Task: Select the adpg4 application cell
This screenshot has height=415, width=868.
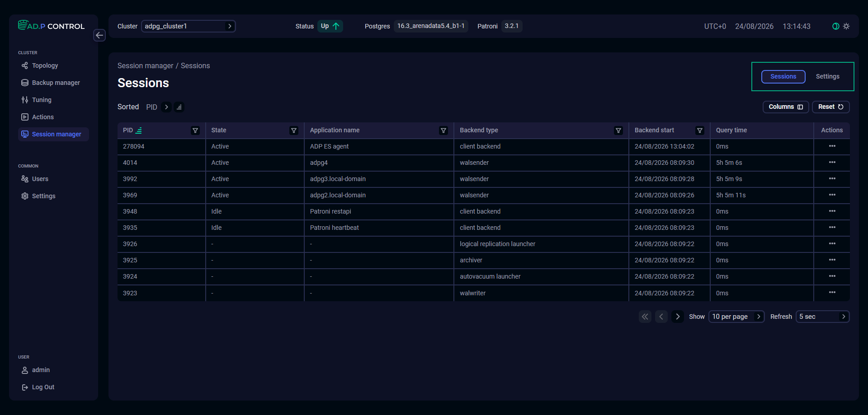Action: (379, 163)
